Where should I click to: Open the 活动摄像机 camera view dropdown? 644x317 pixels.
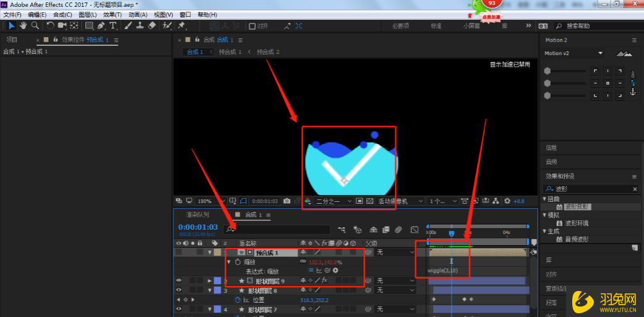coord(401,201)
